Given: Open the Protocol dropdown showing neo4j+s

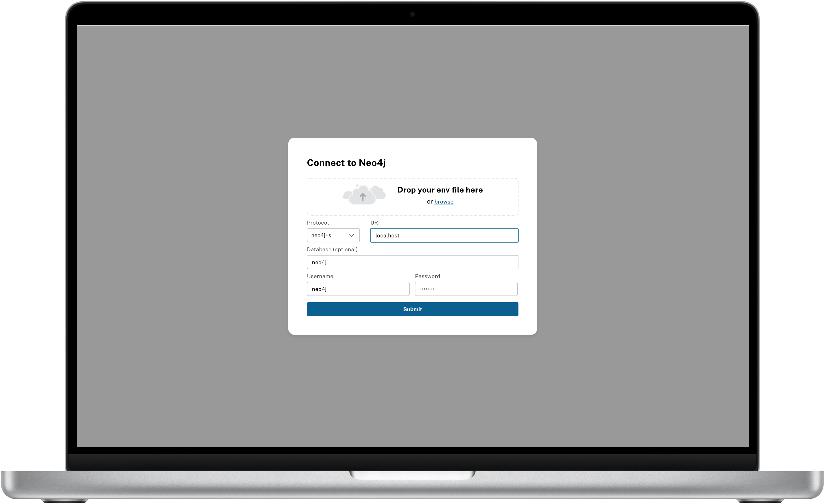Looking at the screenshot, I should click(333, 235).
